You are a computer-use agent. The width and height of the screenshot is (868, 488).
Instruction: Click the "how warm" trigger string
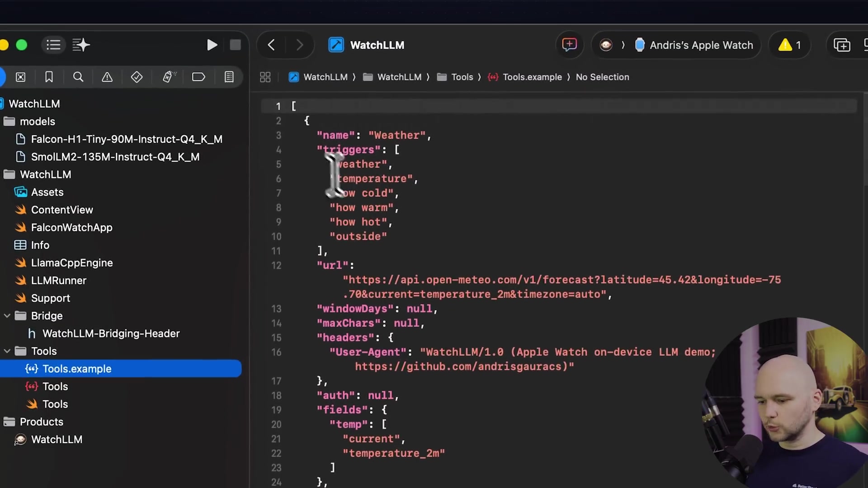361,207
